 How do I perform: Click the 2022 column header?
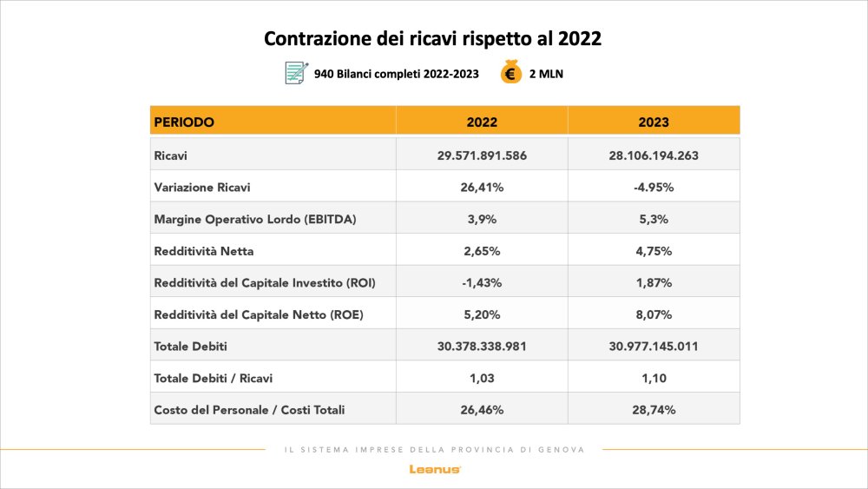pyautogui.click(x=482, y=122)
